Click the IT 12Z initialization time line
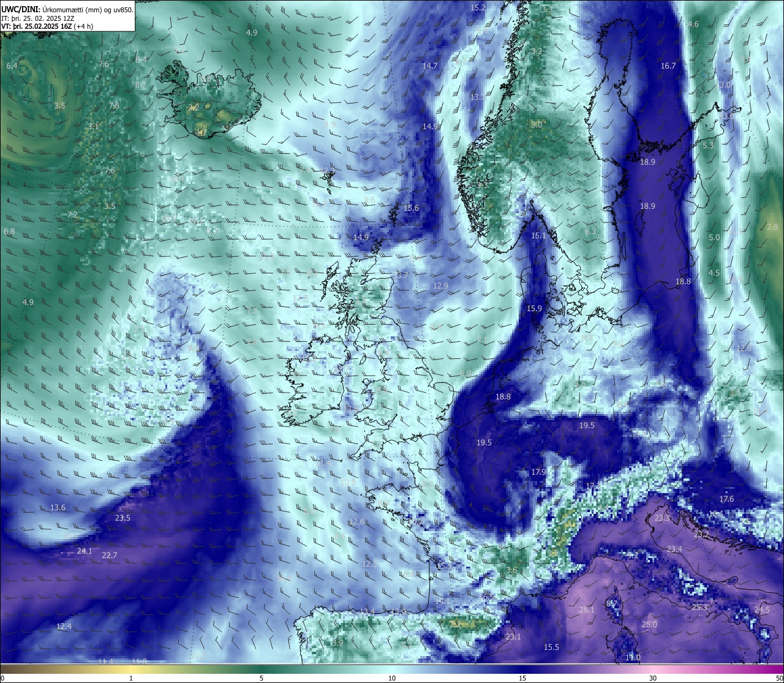Image resolution: width=784 pixels, height=683 pixels. [x=38, y=18]
